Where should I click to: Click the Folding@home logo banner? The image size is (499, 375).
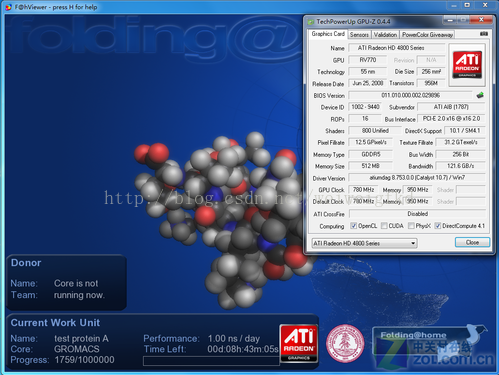430,345
